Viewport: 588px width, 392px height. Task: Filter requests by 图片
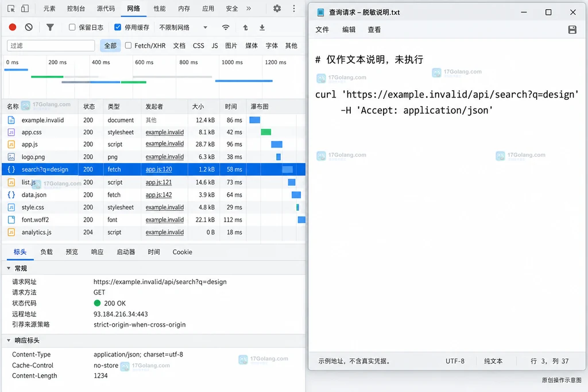[x=231, y=46]
